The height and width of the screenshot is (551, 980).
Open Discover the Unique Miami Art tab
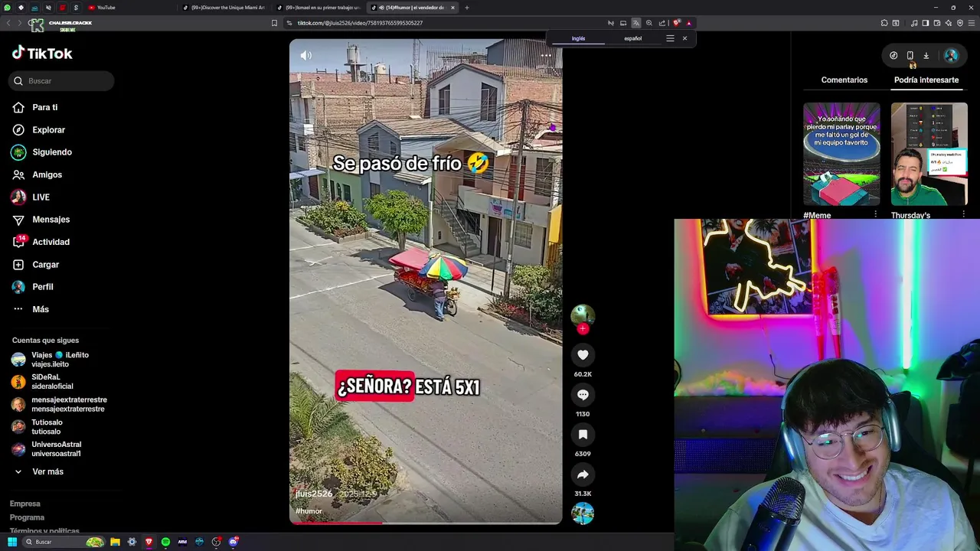tap(224, 8)
